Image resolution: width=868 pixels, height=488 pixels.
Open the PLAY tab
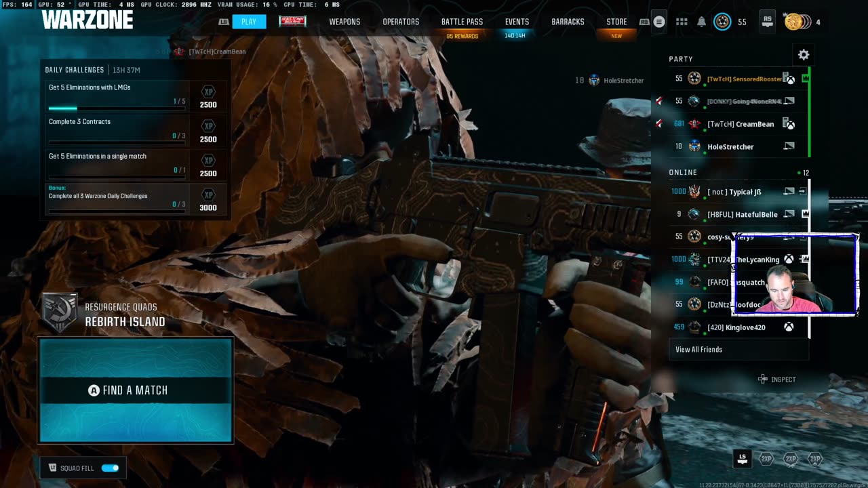(249, 22)
